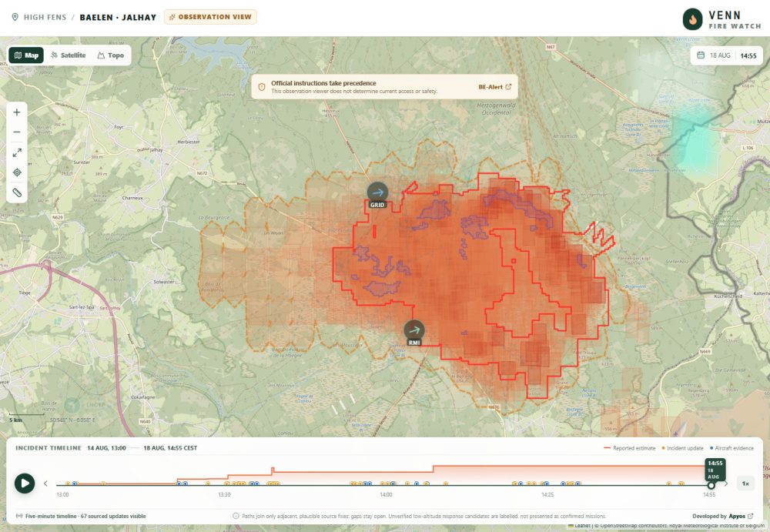This screenshot has width=770, height=532.
Task: Click the 14 AUG, 13:00 start time label
Action: click(x=106, y=448)
